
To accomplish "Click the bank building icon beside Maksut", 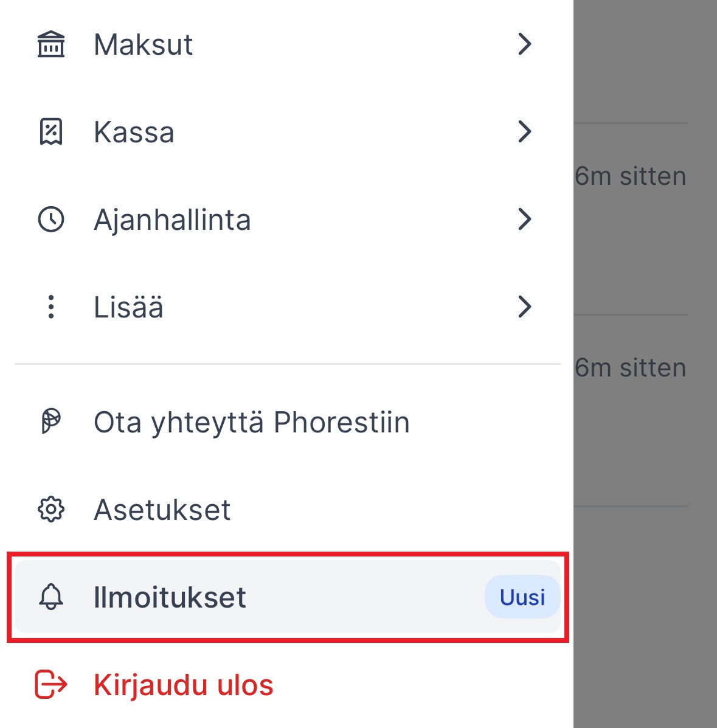I will tap(51, 44).
